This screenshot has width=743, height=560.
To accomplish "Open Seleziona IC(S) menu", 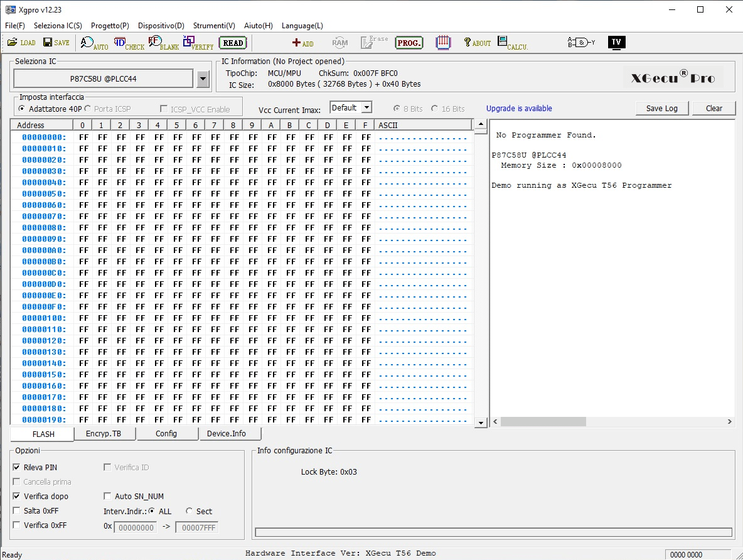I will [58, 26].
